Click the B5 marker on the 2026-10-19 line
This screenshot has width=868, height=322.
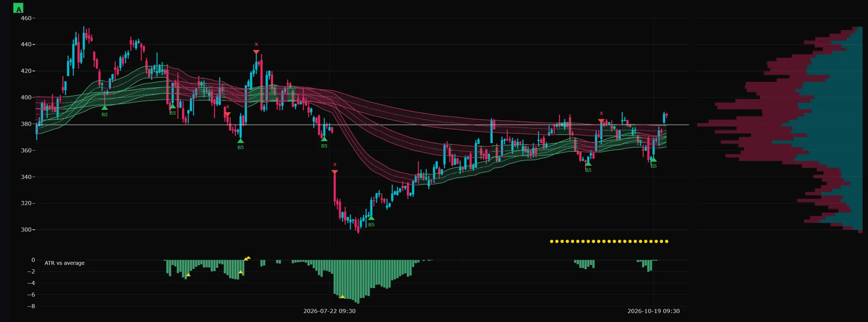point(654,160)
